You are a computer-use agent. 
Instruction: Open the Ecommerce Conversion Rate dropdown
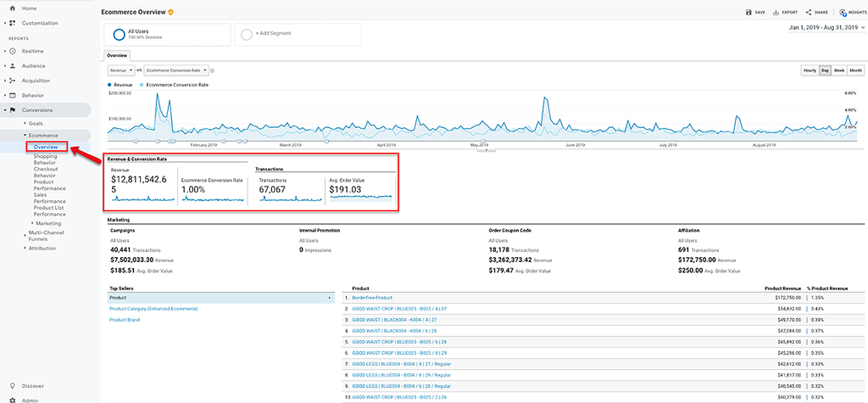click(x=177, y=70)
